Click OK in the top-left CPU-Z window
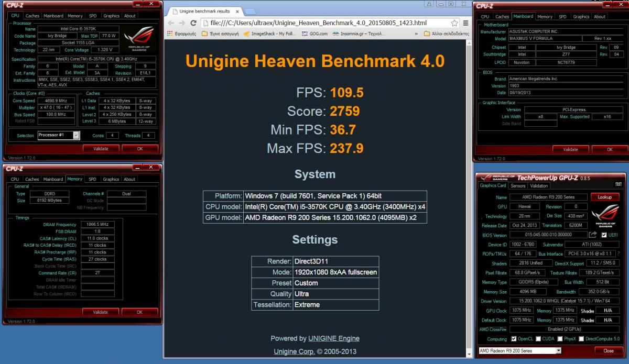629x364 pixels. click(140, 149)
